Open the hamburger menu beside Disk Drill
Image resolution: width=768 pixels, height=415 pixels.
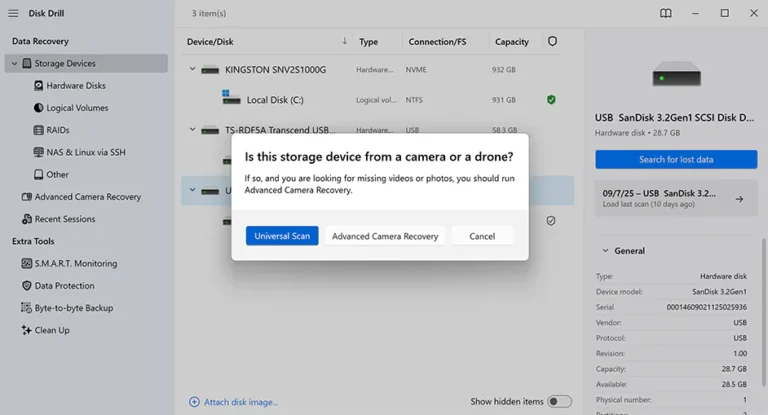13,13
